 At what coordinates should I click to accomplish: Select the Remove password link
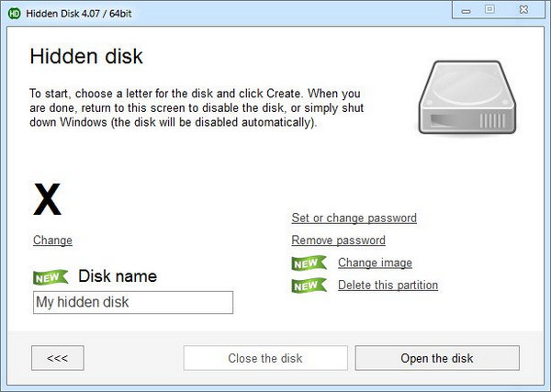338,241
